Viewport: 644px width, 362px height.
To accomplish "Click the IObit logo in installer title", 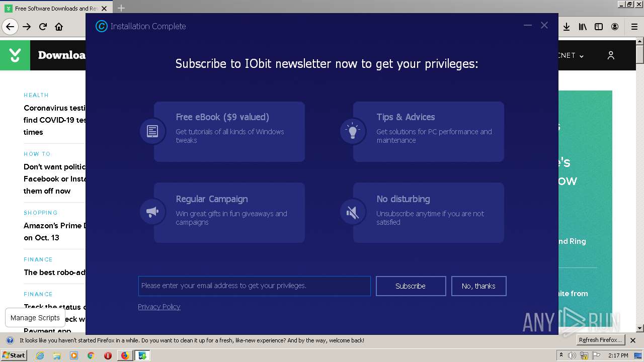I will [102, 26].
